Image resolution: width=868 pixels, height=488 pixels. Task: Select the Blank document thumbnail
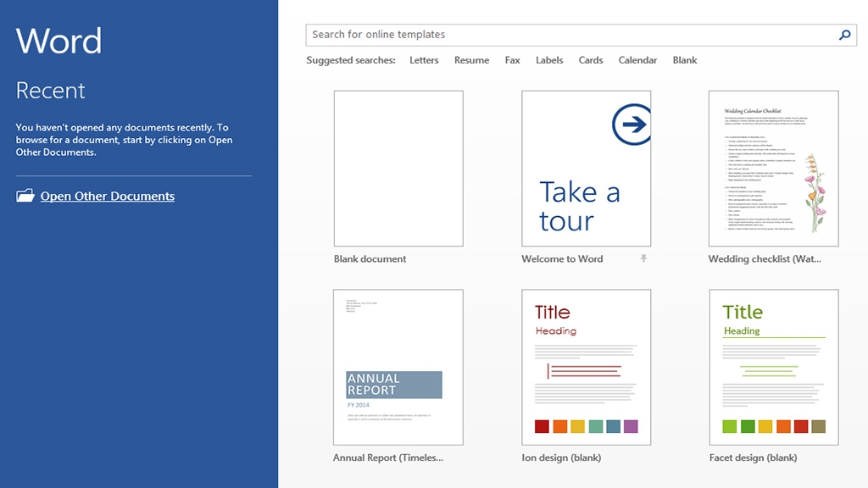pos(398,169)
